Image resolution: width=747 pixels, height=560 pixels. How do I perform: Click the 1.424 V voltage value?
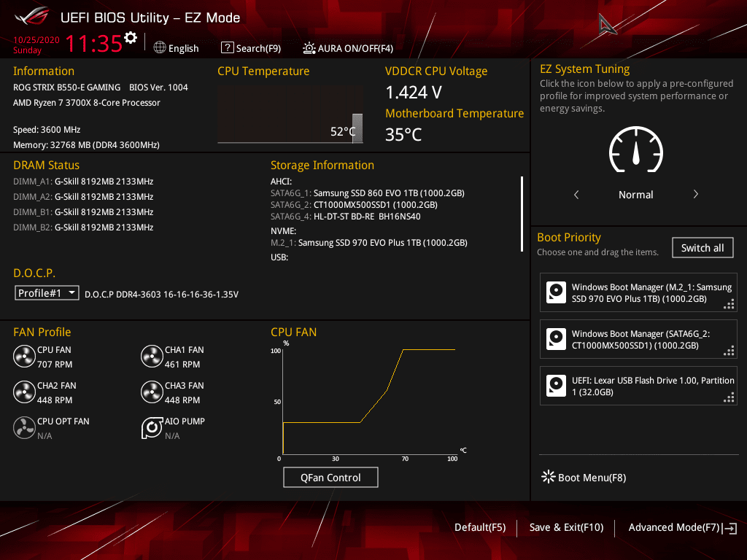[414, 93]
